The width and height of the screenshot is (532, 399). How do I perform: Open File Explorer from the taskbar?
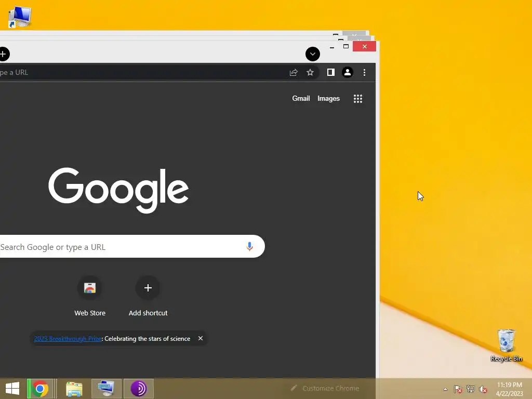74,389
